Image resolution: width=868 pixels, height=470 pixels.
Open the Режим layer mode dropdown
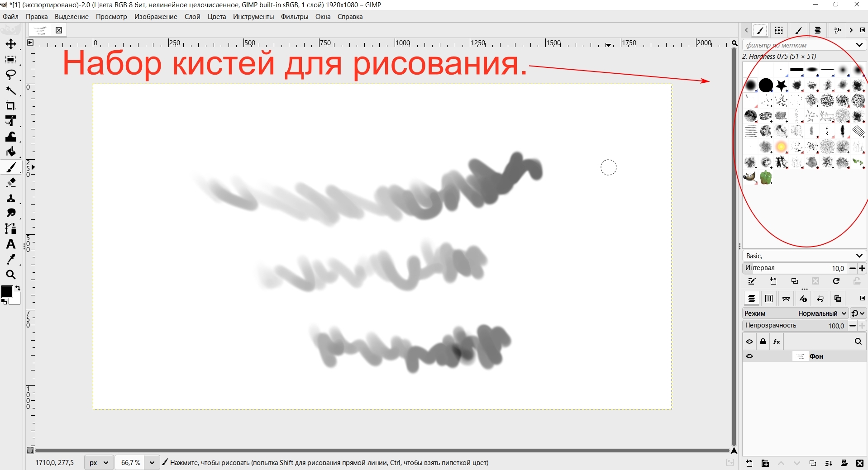click(x=821, y=313)
